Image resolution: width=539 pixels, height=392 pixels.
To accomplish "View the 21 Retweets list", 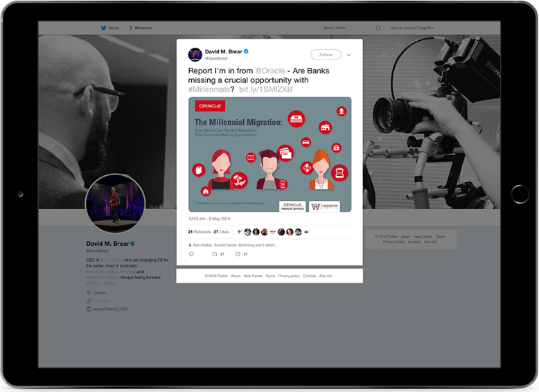I will pos(200,232).
